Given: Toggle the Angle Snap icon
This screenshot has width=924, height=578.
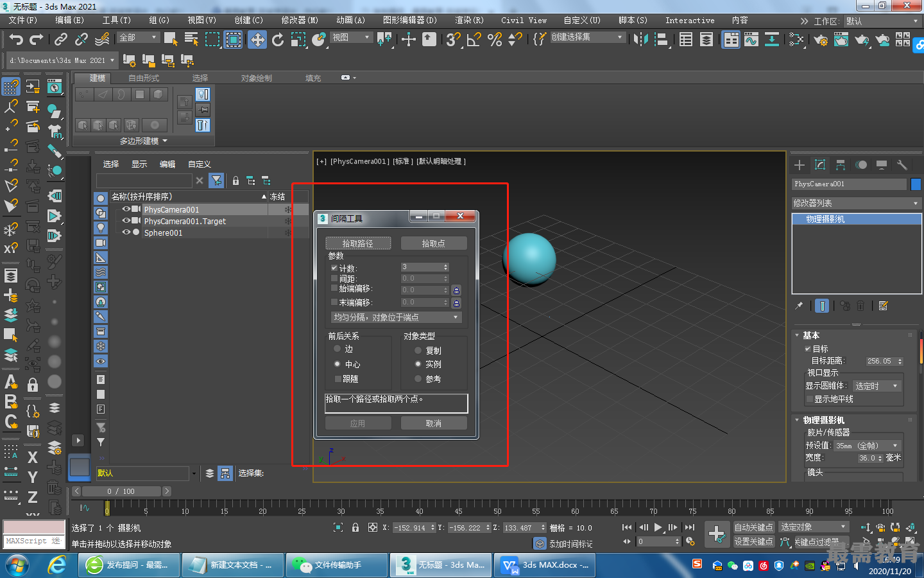Looking at the screenshot, I should pos(474,40).
